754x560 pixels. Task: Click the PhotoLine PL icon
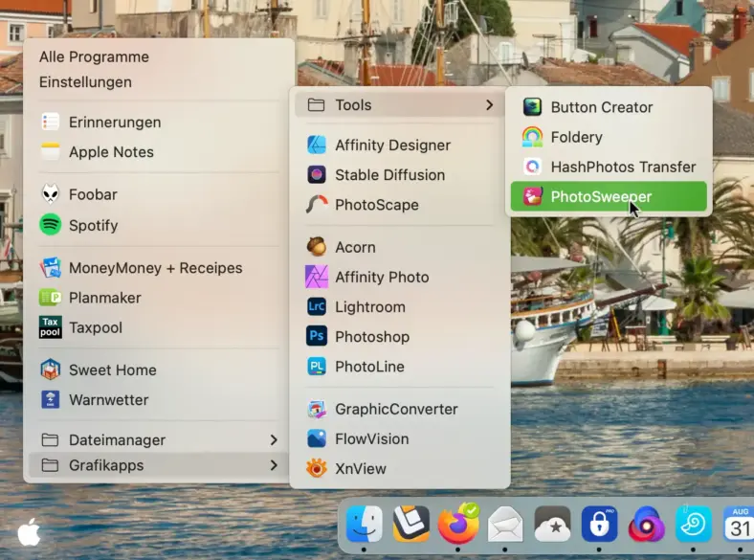[x=317, y=367]
